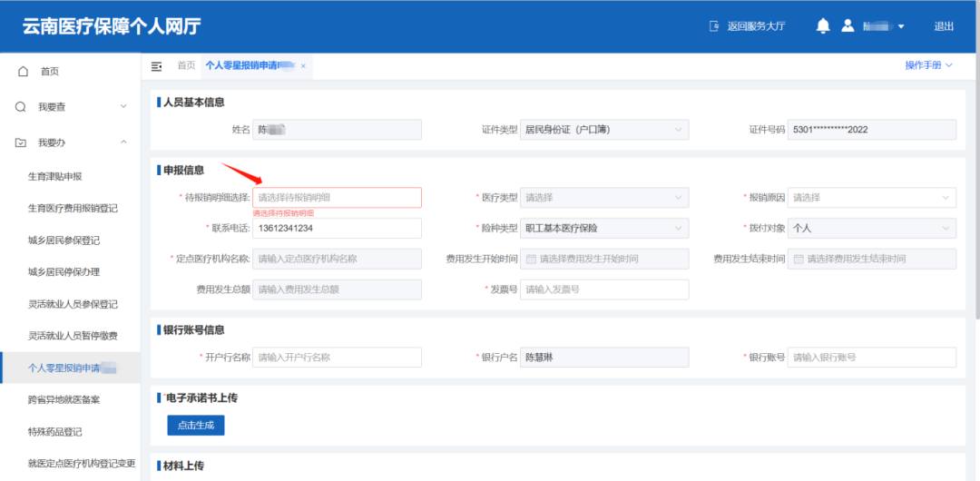Close the 个人零星报销申请 tab
The image size is (980, 481).
[303, 66]
